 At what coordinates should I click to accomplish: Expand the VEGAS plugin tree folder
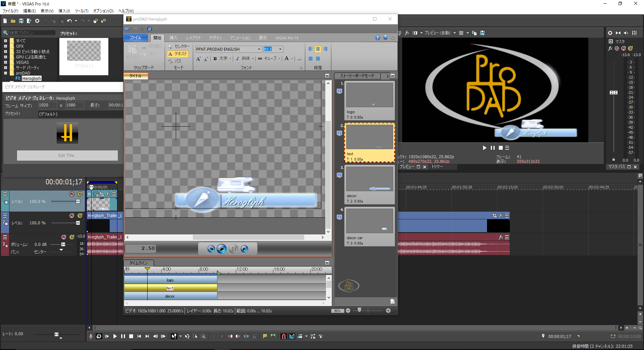(5, 62)
